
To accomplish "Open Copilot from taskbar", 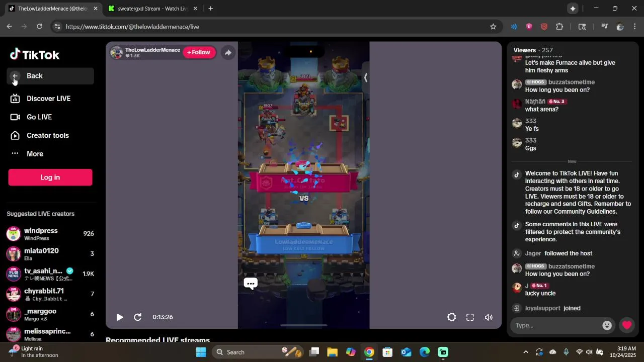I will coord(351,352).
